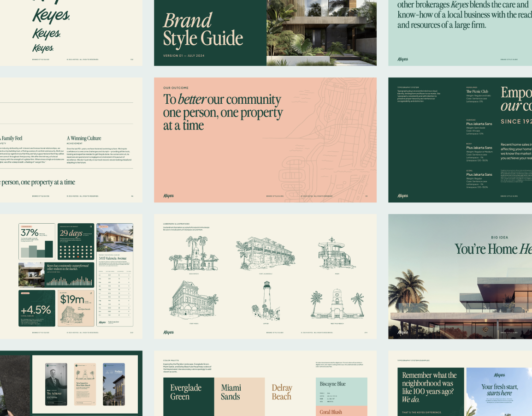Screen dimensions: 532x416
Task: Select 'The Picnic Club' headline font name
Action: (477, 91)
